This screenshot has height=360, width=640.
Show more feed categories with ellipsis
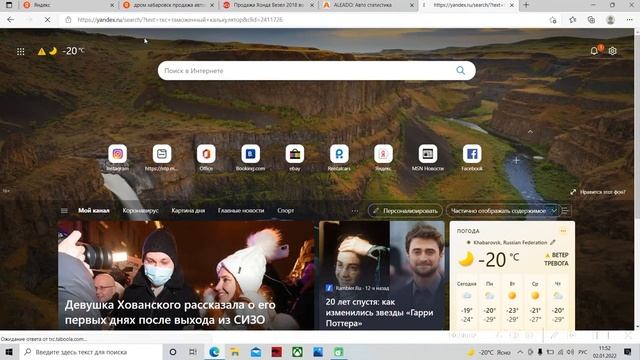(x=355, y=211)
